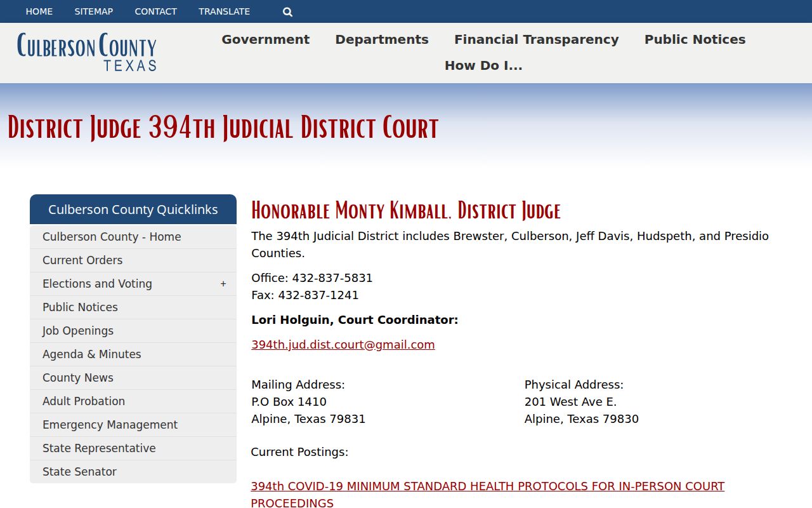Expand the Elections and Voting plus sign
The width and height of the screenshot is (812, 508).
(223, 284)
